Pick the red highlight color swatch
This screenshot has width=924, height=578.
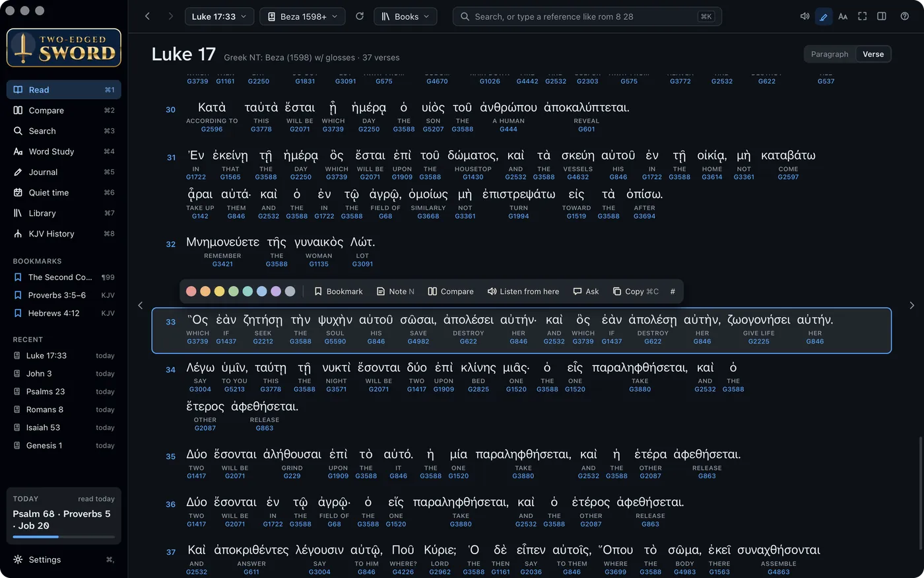191,291
